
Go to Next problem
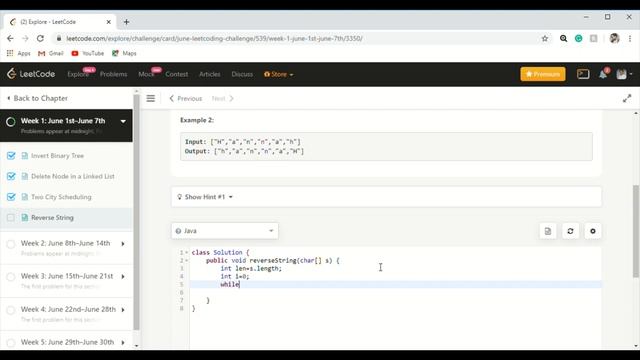pyautogui.click(x=222, y=98)
